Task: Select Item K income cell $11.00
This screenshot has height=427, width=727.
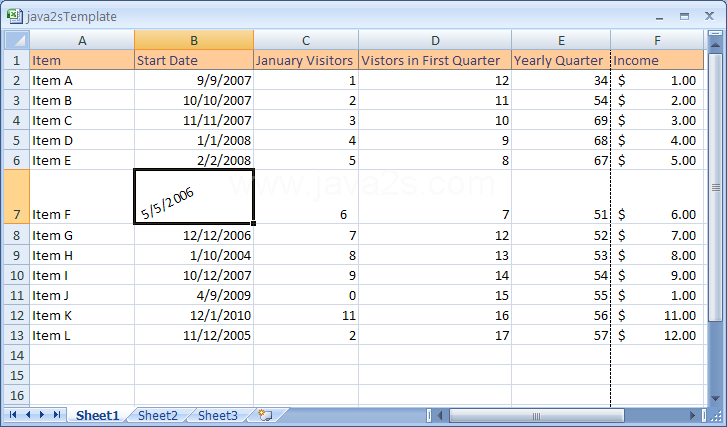Action: (x=657, y=315)
